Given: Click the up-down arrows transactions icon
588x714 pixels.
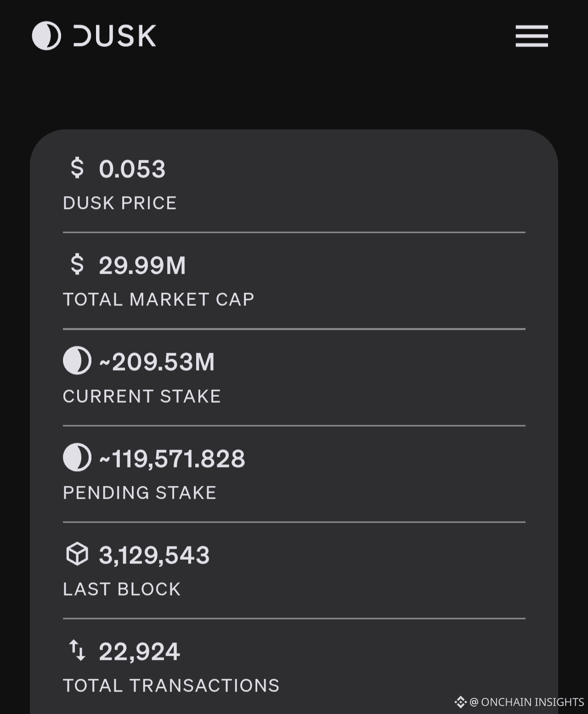Looking at the screenshot, I should click(77, 650).
